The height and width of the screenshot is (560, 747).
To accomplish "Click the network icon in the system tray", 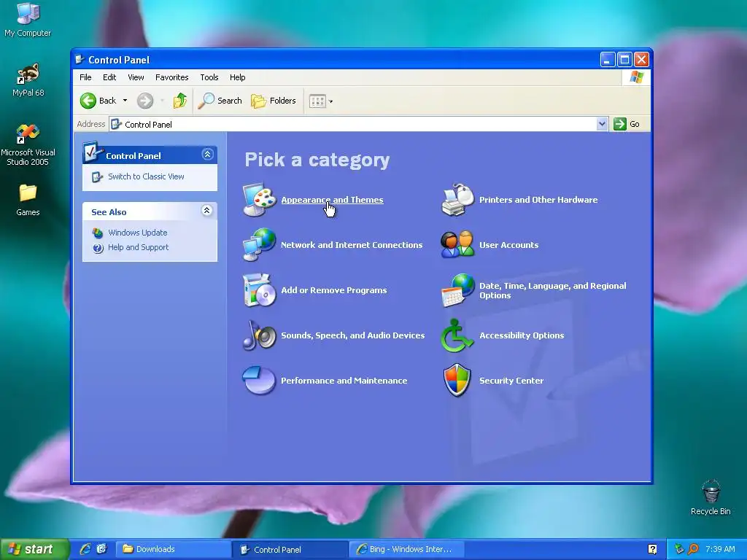I will point(679,549).
